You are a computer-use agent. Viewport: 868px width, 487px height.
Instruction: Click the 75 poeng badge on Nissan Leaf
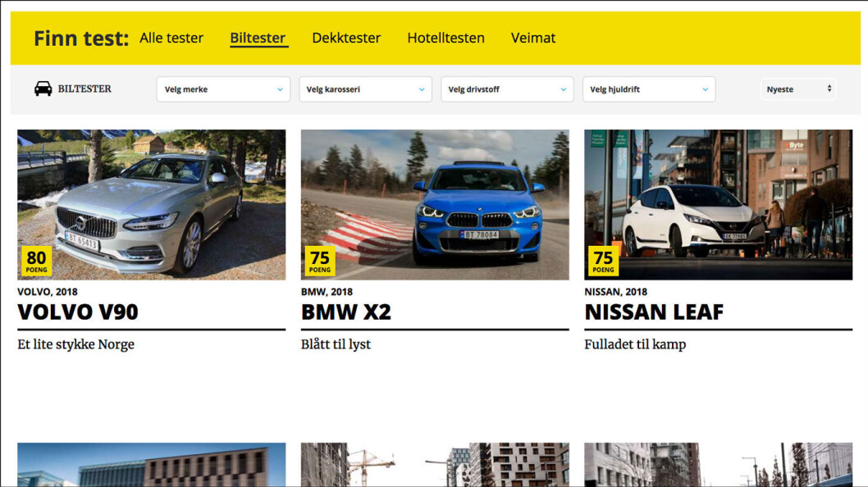pyautogui.click(x=603, y=261)
